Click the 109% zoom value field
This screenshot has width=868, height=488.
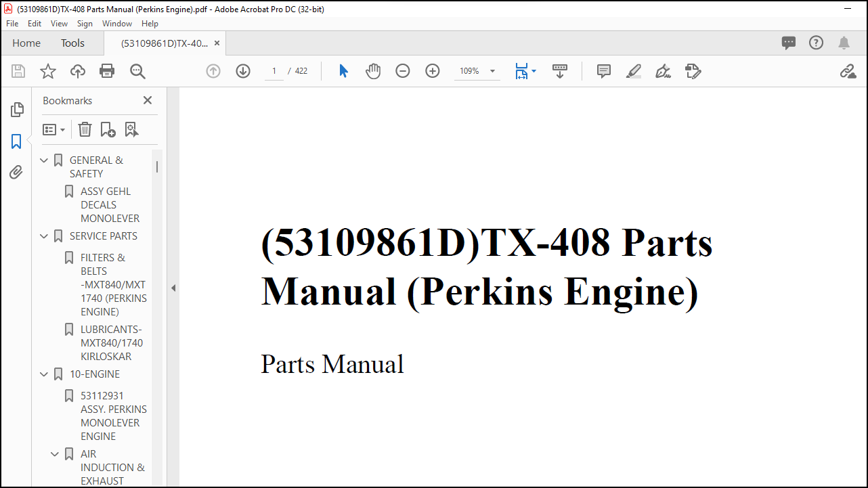click(470, 71)
